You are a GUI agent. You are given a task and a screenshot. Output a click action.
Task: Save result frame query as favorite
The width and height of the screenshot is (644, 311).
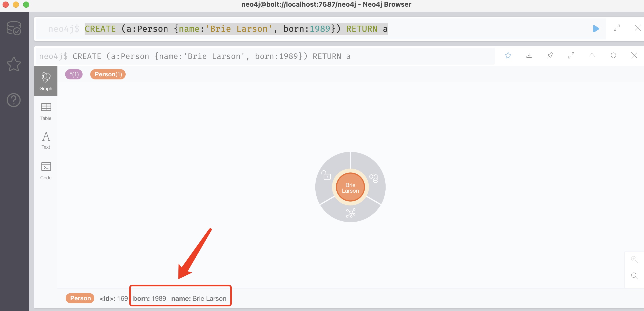click(508, 56)
